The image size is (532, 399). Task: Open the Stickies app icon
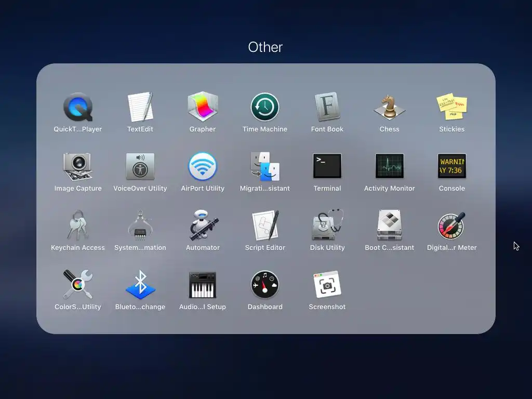(451, 107)
